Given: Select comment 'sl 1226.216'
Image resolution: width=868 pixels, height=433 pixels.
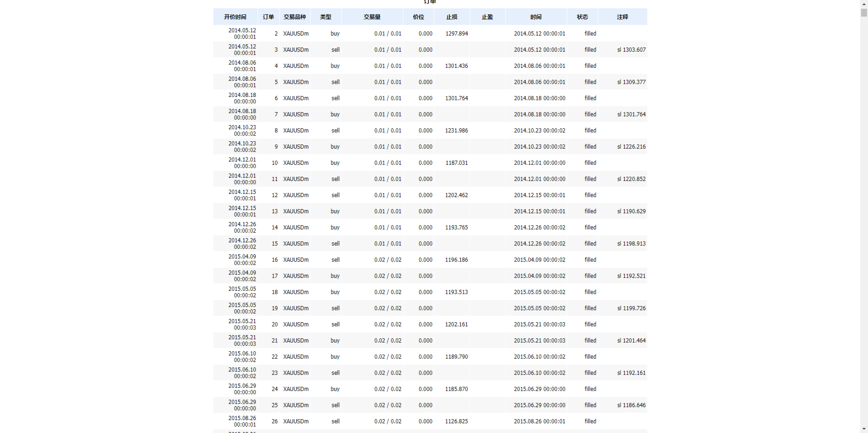Looking at the screenshot, I should 632,147.
